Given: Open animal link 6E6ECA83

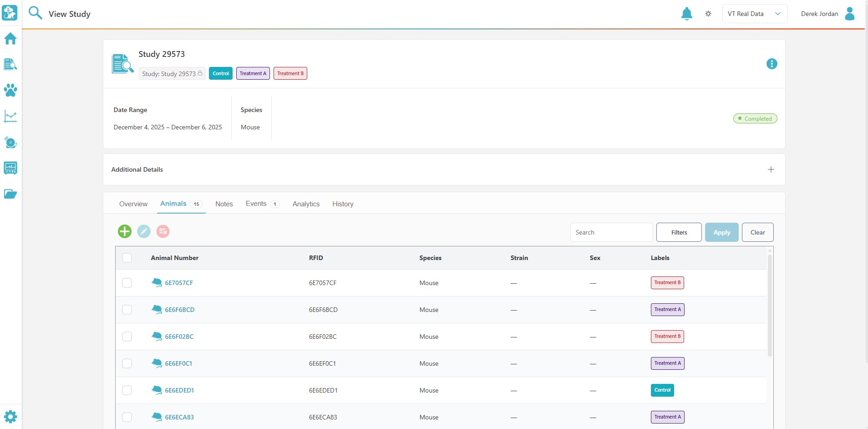Looking at the screenshot, I should pyautogui.click(x=179, y=417).
